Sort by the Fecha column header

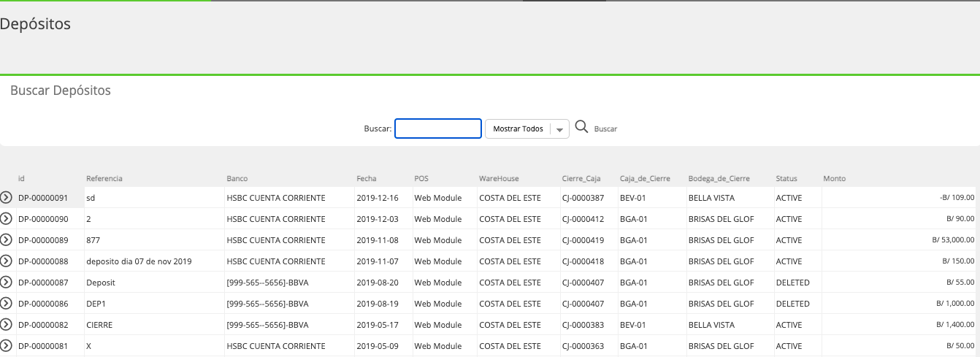point(367,178)
